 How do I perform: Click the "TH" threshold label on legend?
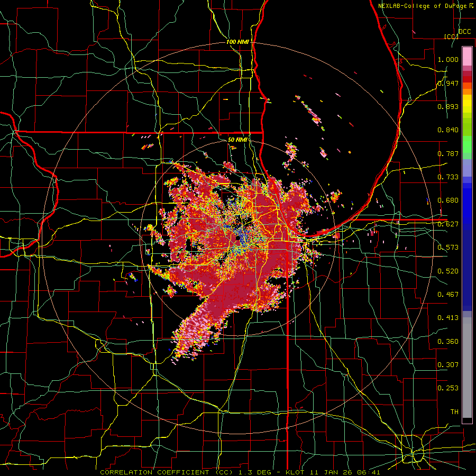(x=454, y=412)
